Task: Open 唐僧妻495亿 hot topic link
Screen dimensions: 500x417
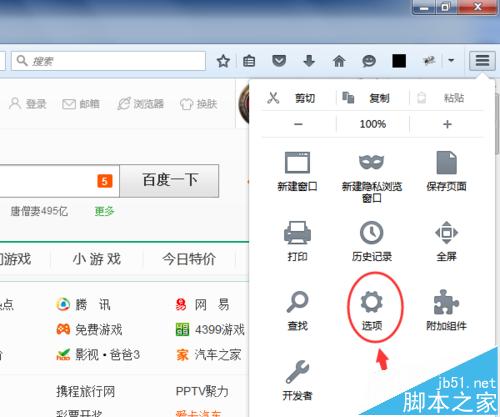Action: 39,211
